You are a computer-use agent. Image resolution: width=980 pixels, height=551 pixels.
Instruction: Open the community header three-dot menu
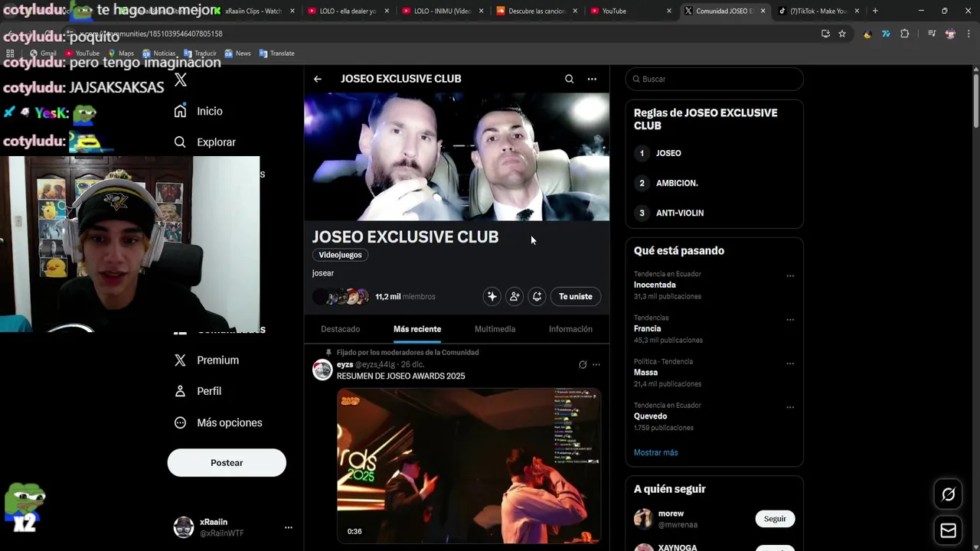[x=592, y=79]
